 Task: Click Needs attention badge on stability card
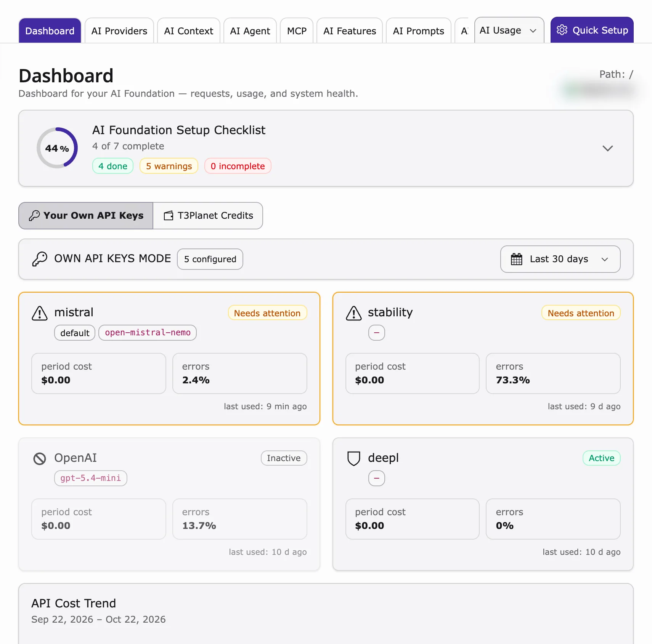click(x=581, y=313)
